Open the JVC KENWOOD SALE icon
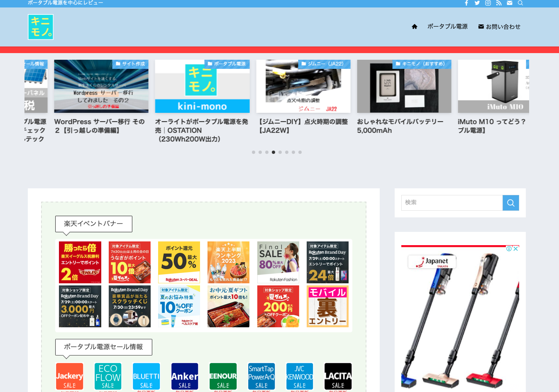The image size is (559, 392). pos(300,376)
